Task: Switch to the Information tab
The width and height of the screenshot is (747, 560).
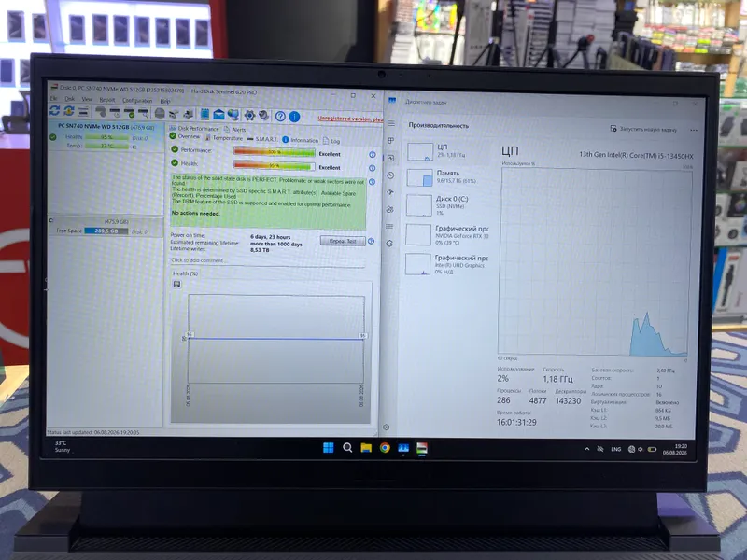Action: coord(300,140)
